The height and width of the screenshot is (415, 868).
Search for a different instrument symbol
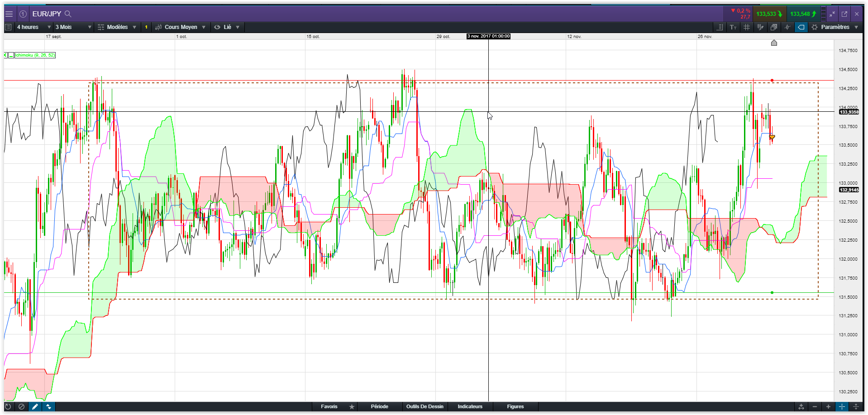(x=68, y=14)
